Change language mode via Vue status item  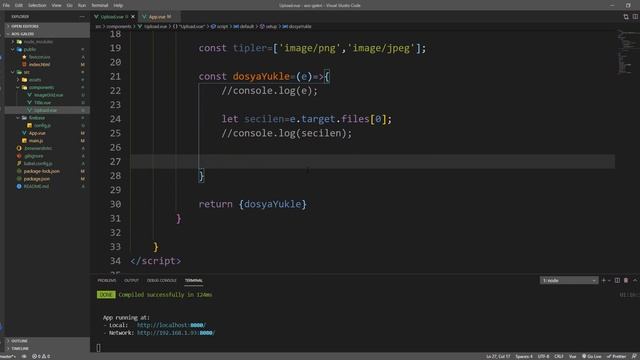(x=572, y=357)
